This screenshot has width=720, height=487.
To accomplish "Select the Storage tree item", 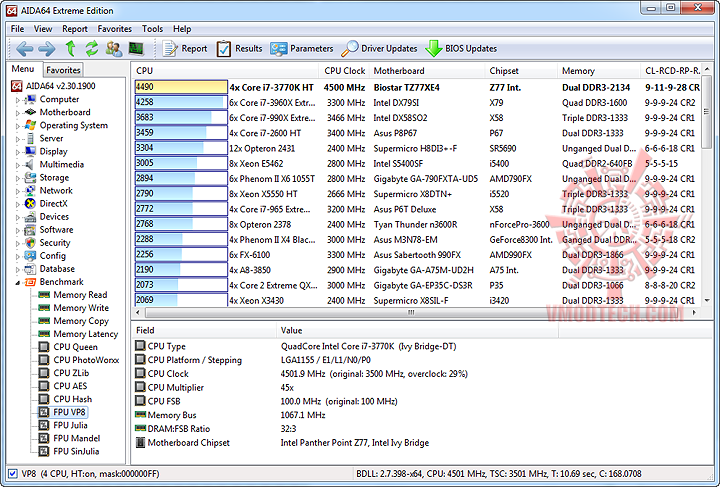I will pos(54,178).
